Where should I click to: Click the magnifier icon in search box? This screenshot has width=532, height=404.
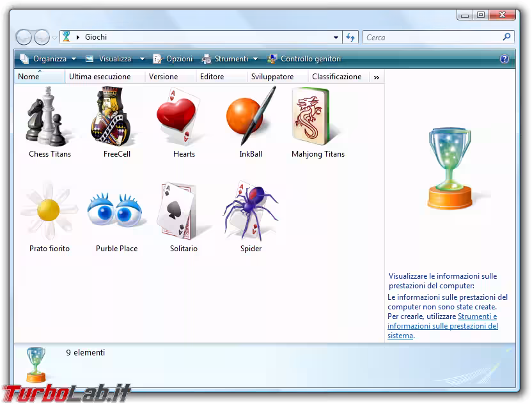[506, 36]
